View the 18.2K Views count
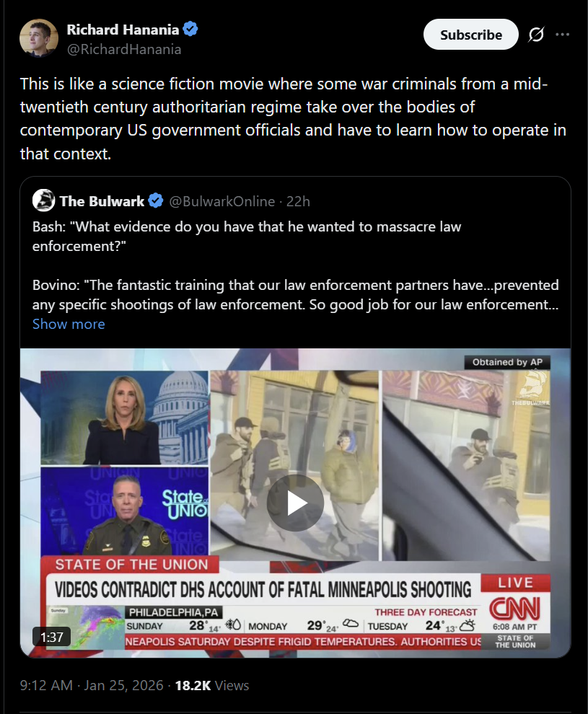This screenshot has height=714, width=588. [212, 685]
